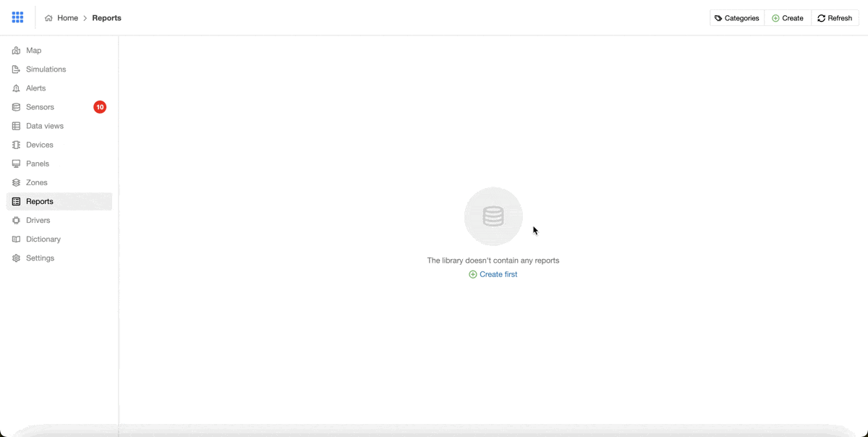Open the apps grid launcher icon

(x=17, y=17)
